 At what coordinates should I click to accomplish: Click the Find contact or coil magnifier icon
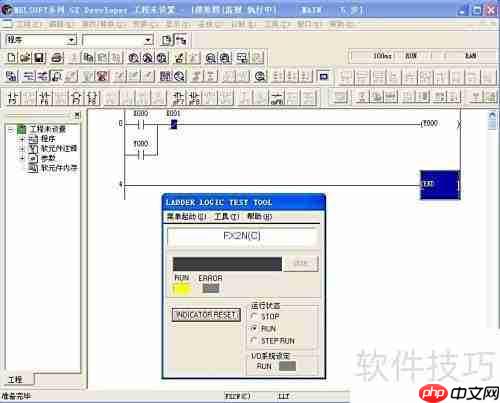pyautogui.click(x=162, y=58)
